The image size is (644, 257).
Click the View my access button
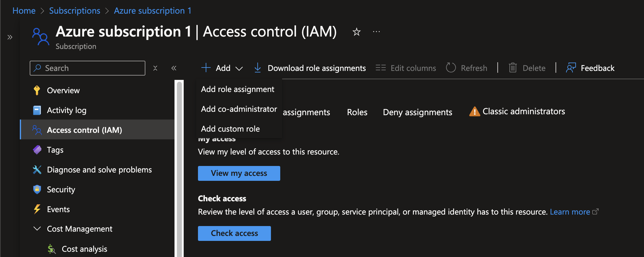239,173
